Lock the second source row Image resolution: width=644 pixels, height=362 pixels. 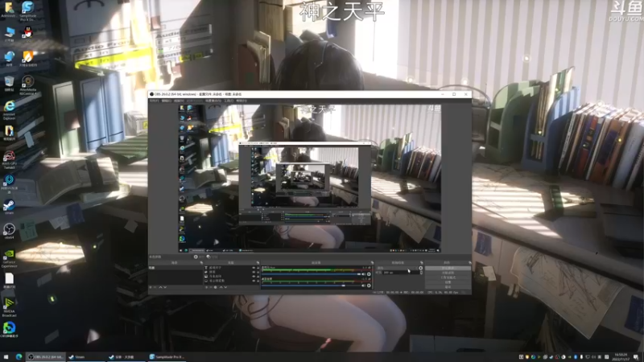258,272
